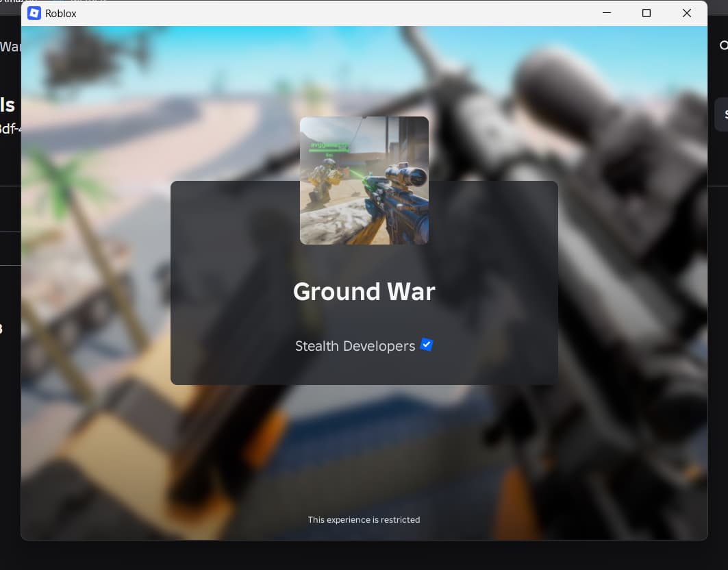This screenshot has width=728, height=570.
Task: Click the Roblox title bar text
Action: coord(61,14)
